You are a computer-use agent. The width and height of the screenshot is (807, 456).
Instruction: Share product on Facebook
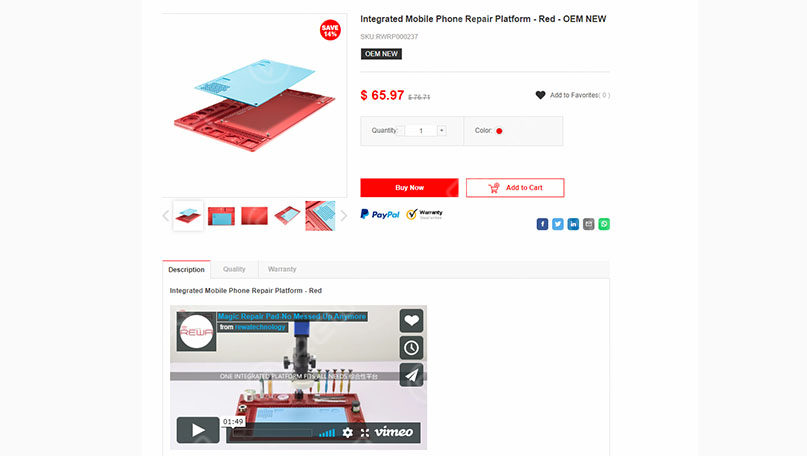[542, 224]
